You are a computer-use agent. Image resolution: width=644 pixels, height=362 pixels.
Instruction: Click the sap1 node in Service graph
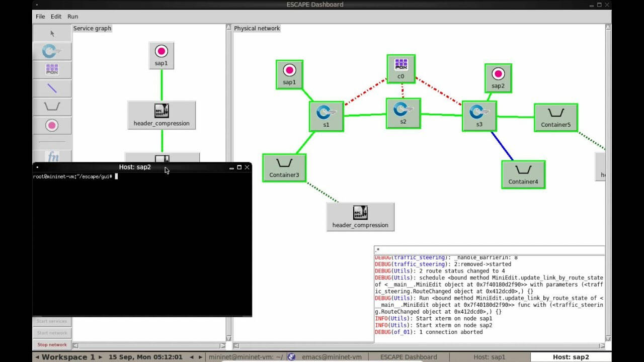click(161, 55)
